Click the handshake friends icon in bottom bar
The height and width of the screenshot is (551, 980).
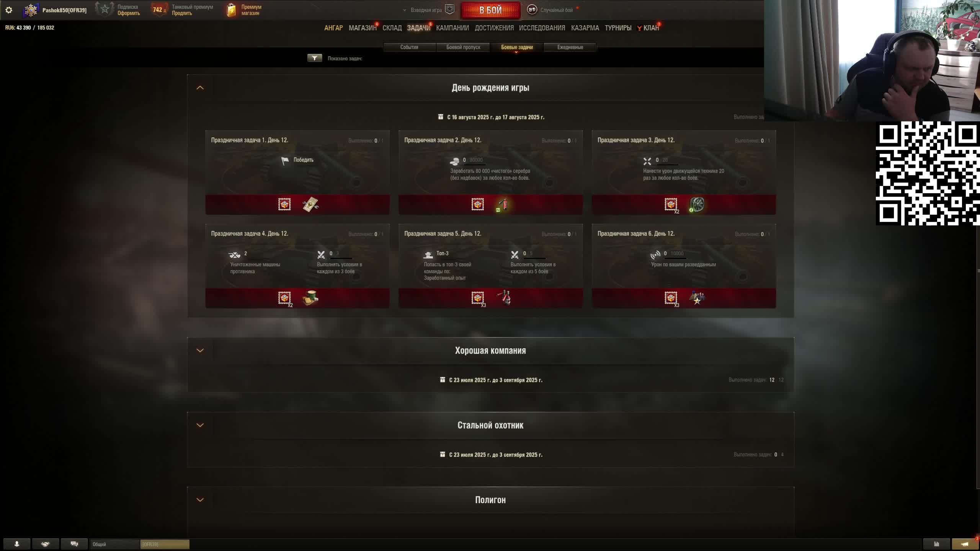46,544
